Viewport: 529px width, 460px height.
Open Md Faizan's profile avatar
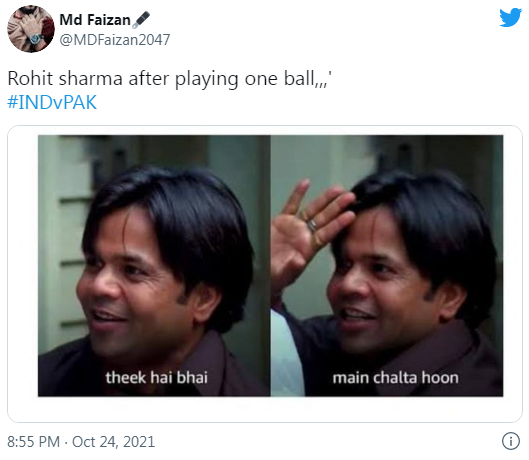click(31, 29)
